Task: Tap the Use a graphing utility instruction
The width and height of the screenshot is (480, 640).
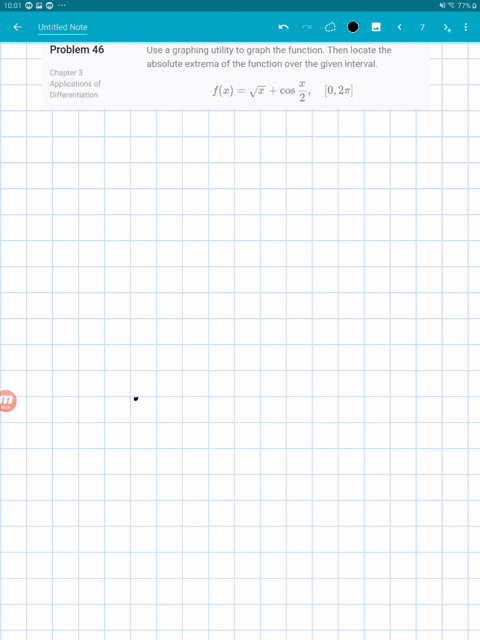Action: (x=269, y=57)
